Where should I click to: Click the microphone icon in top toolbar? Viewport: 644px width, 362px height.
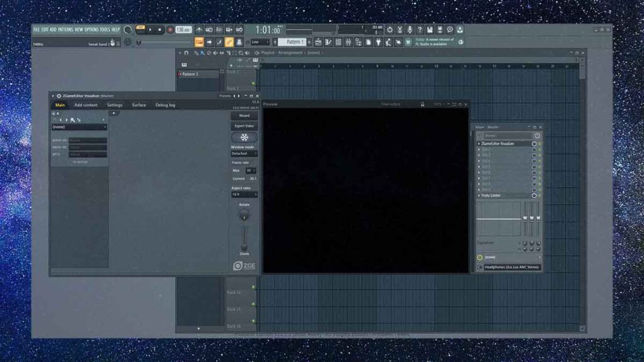[409, 30]
